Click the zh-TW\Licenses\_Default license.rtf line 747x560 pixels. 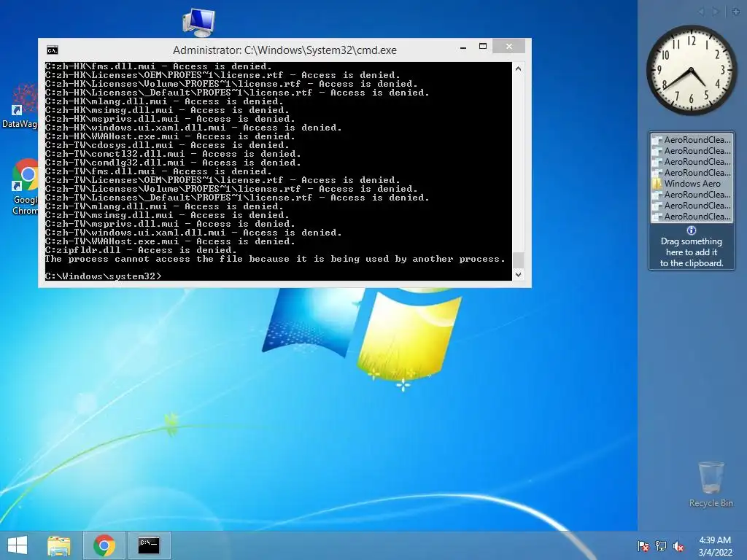237,198
